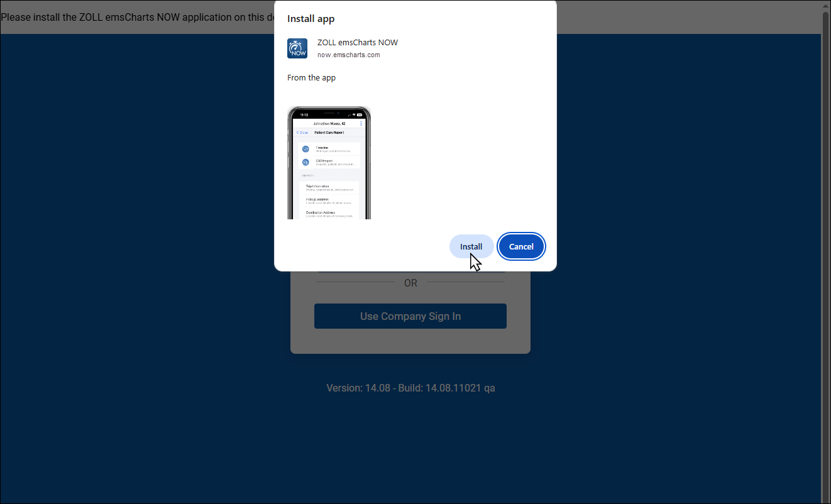Select the now.emscharts.com URL text
831x504 pixels.
[x=348, y=55]
